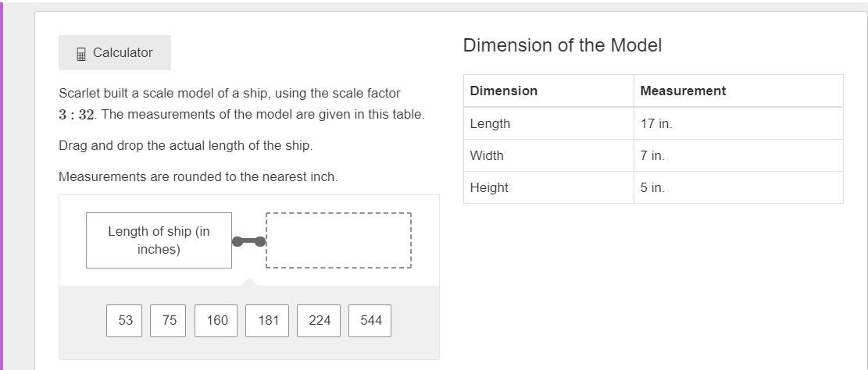
Task: Click the Measurement column header
Action: tap(683, 91)
